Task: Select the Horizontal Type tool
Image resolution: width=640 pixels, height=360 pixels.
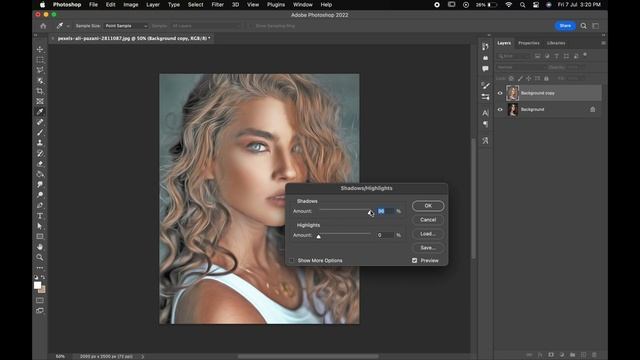Action: pyautogui.click(x=40, y=216)
